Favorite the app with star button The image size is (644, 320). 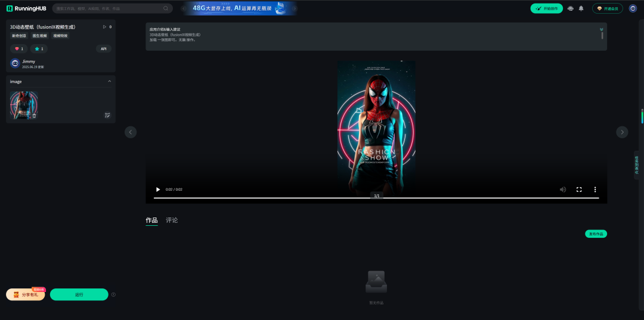coord(39,49)
